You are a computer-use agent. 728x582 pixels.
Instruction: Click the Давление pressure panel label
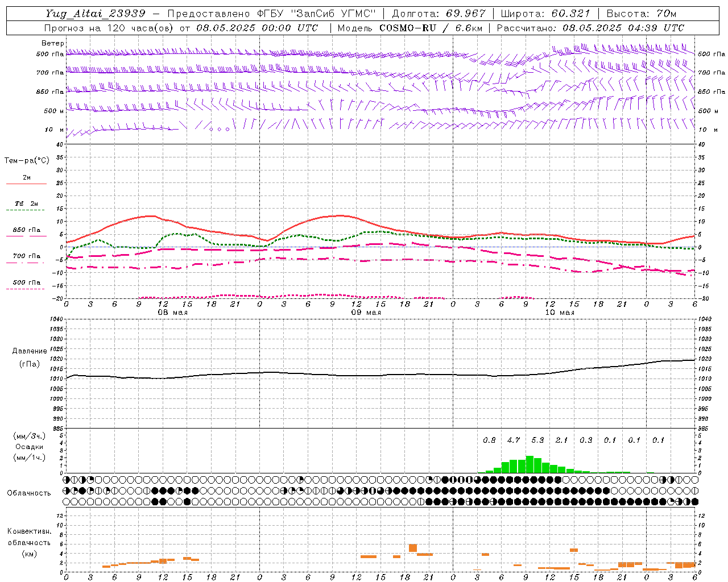tap(30, 351)
